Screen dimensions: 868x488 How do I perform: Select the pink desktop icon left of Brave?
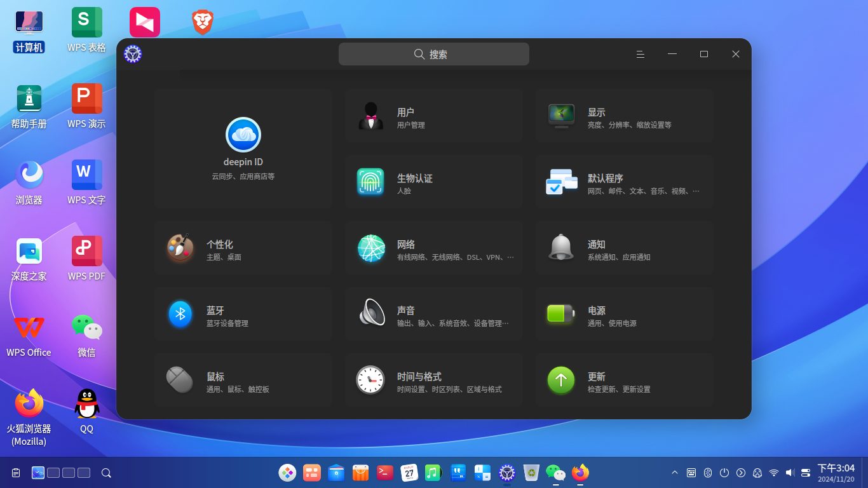point(145,22)
